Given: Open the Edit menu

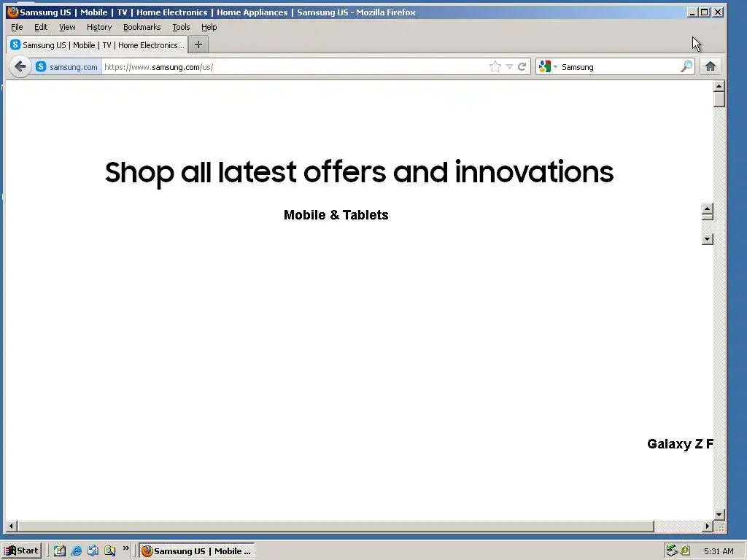Looking at the screenshot, I should pyautogui.click(x=41, y=27).
